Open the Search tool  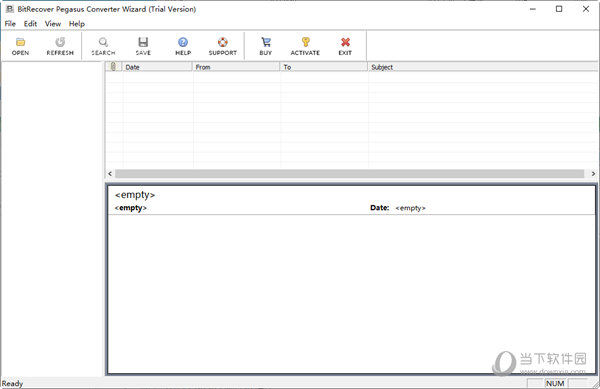tap(103, 46)
